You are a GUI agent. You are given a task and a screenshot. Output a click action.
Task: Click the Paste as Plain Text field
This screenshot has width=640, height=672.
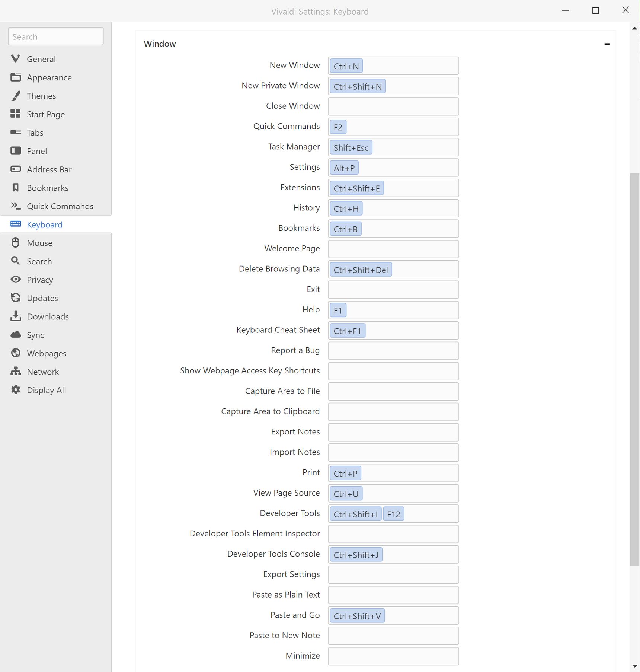tap(393, 595)
